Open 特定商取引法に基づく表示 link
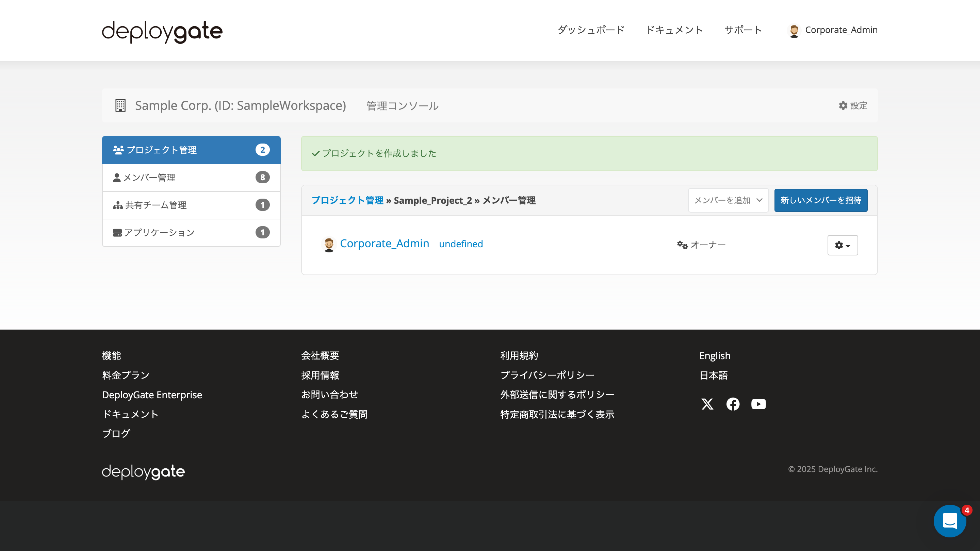This screenshot has width=980, height=551. click(x=557, y=414)
